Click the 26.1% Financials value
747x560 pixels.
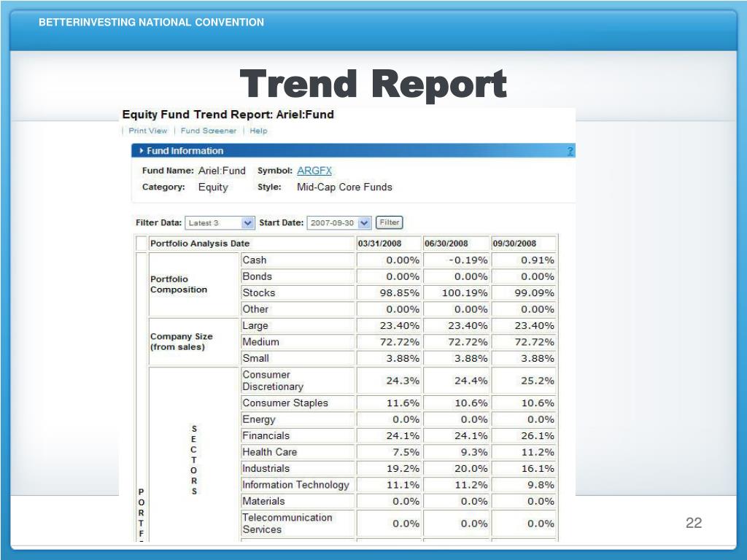click(538, 436)
